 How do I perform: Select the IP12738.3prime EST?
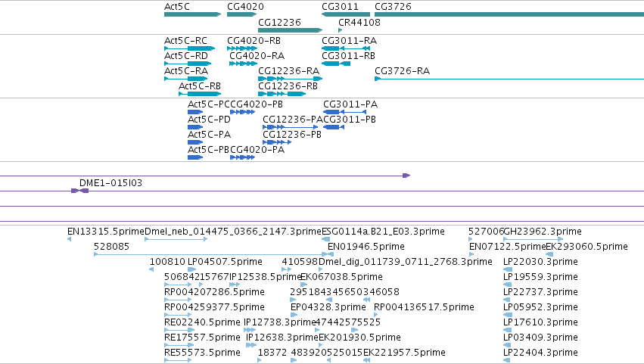(250, 330)
